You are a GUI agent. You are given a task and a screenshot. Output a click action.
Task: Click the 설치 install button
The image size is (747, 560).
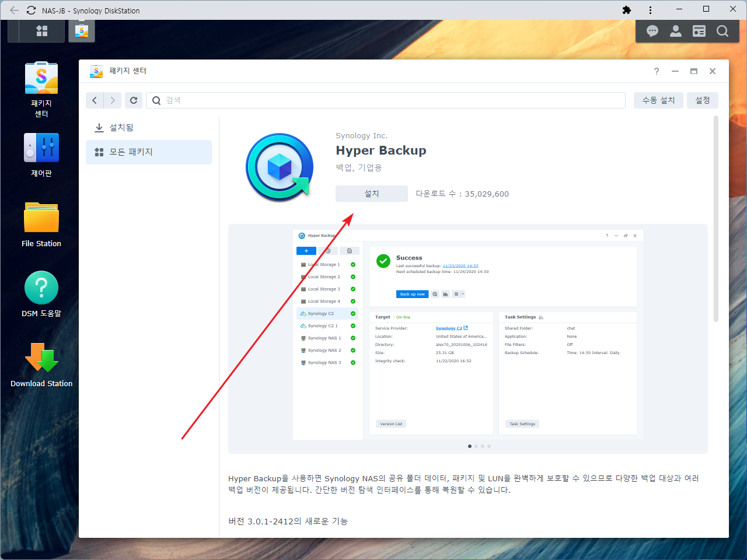pyautogui.click(x=372, y=194)
